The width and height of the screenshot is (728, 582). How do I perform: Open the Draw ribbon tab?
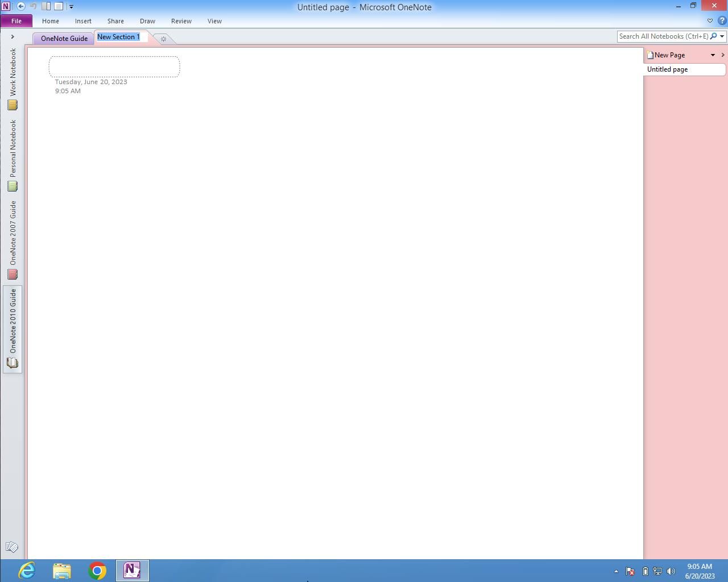coord(147,21)
